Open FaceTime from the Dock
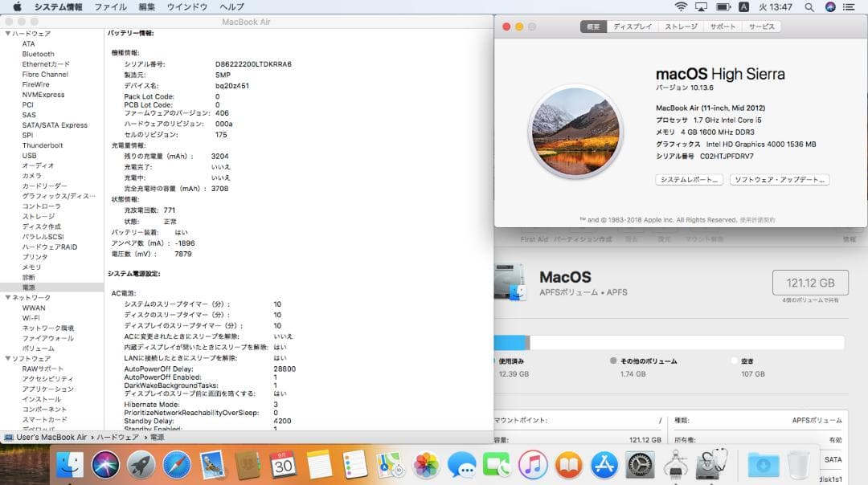 point(495,465)
